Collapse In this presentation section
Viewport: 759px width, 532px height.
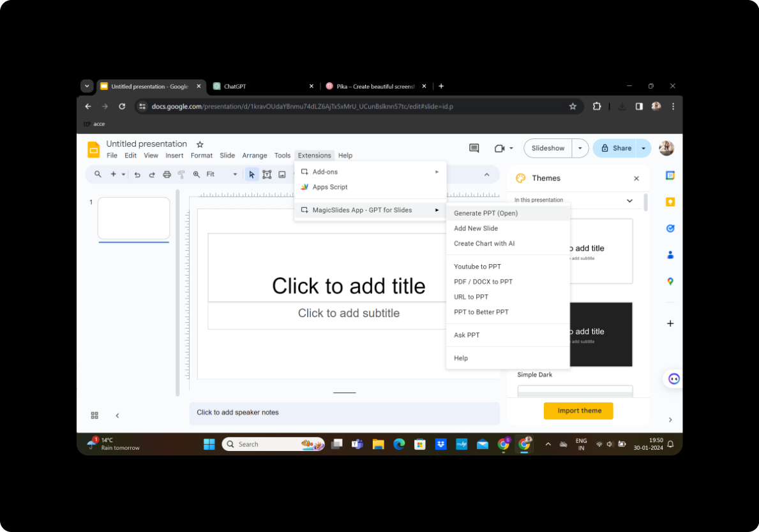click(630, 201)
